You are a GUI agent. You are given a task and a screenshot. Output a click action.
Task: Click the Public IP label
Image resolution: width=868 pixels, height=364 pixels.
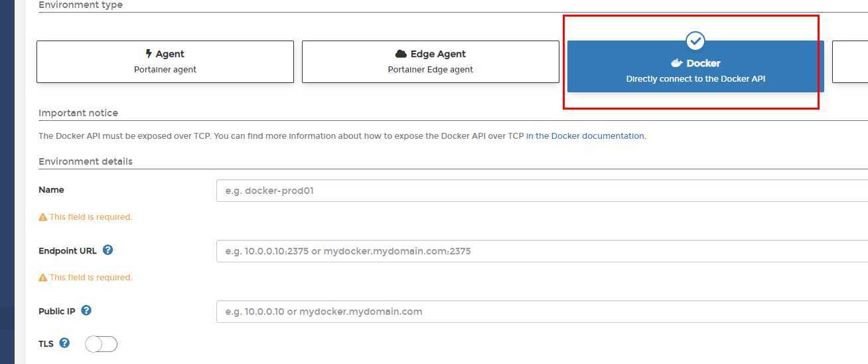click(x=57, y=312)
